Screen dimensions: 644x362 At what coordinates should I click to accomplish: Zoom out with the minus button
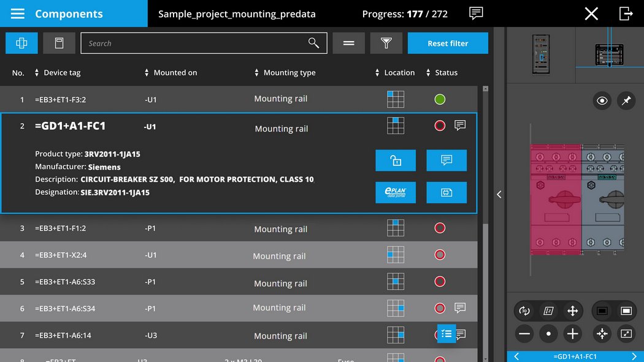click(524, 334)
